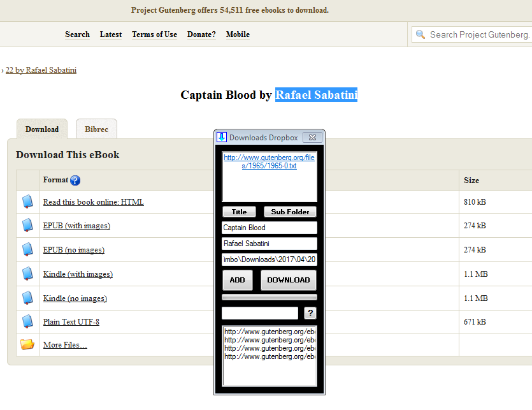532x410 pixels.
Task: Click the download progress bar in Dropbox
Action: 270,297
